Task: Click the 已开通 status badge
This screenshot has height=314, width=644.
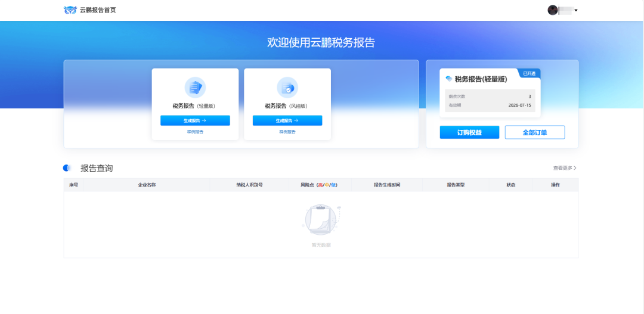Action: [529, 73]
